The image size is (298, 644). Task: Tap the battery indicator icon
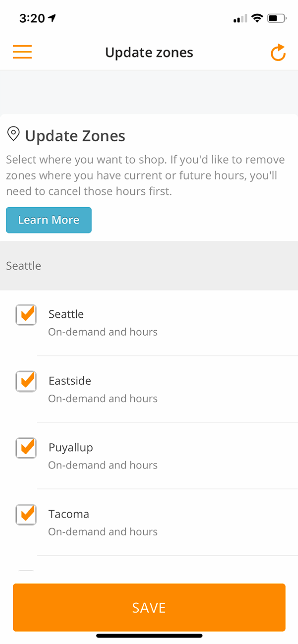point(276,18)
